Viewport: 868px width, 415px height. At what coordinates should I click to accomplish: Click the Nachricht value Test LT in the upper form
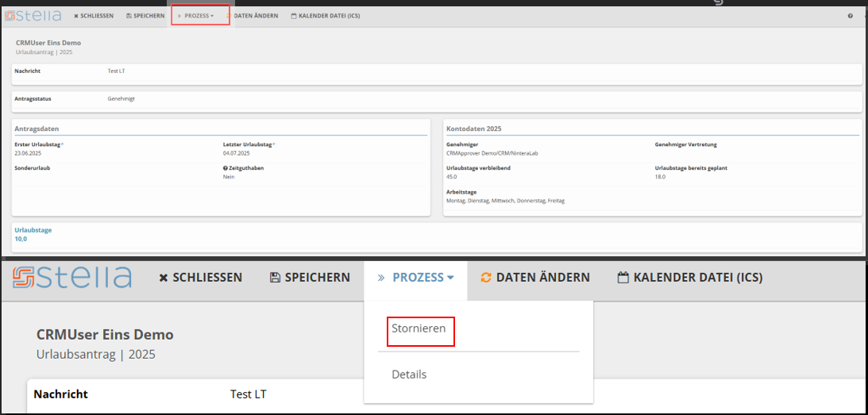point(116,71)
